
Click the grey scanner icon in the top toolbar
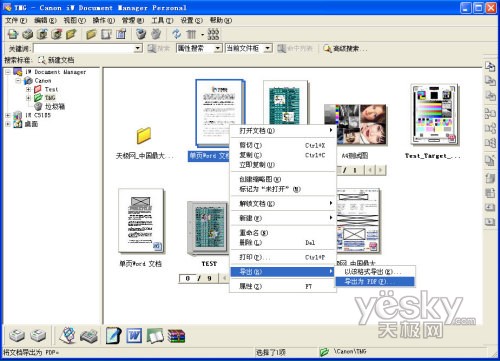28,34
